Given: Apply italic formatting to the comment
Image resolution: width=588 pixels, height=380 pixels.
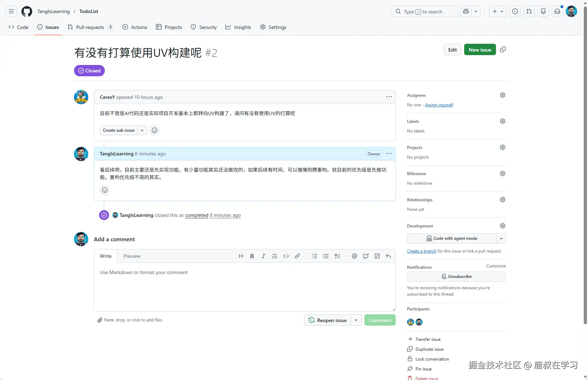Looking at the screenshot, I should pyautogui.click(x=263, y=256).
